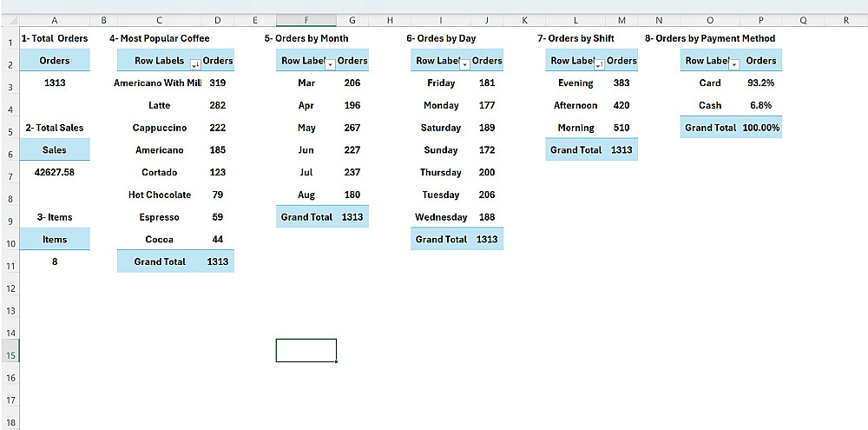Select the Latte row label

(160, 105)
